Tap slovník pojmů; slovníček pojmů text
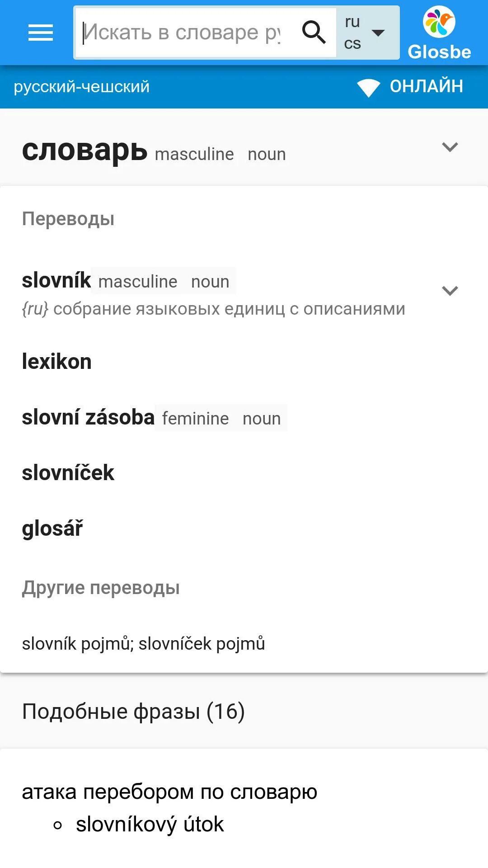This screenshot has height=868, width=488. 143,644
